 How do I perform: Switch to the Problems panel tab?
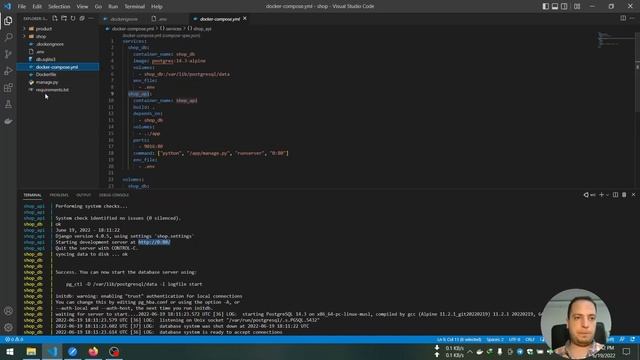59,195
